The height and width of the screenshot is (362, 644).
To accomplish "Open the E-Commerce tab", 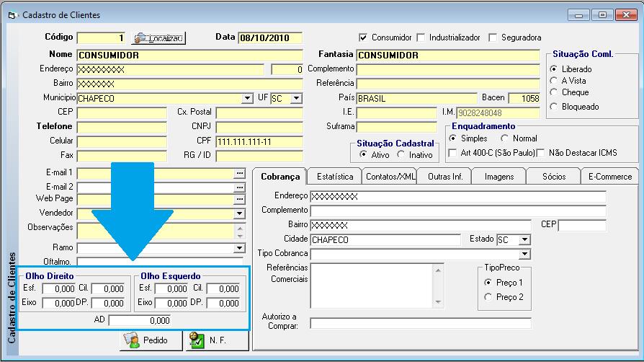I will coord(610,177).
